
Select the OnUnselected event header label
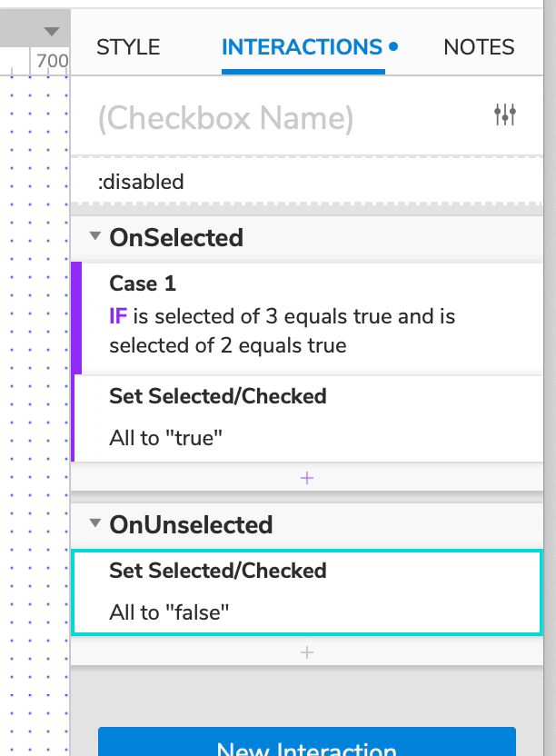191,524
